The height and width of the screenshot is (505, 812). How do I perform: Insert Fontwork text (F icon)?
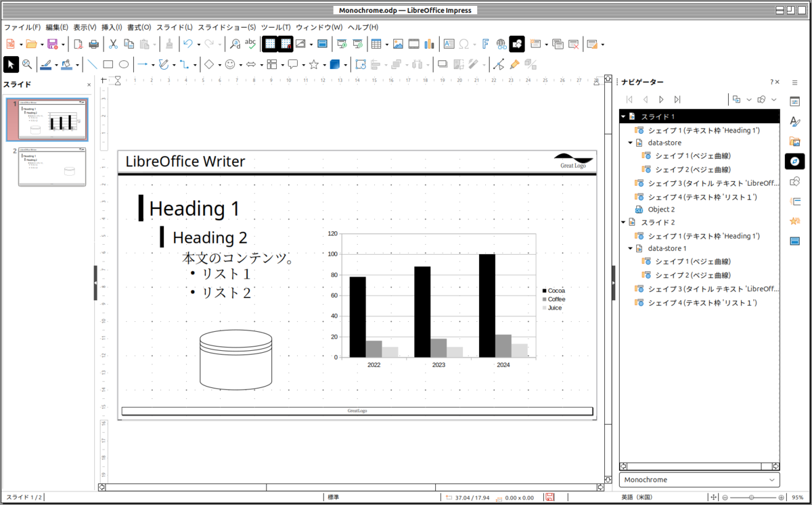485,44
